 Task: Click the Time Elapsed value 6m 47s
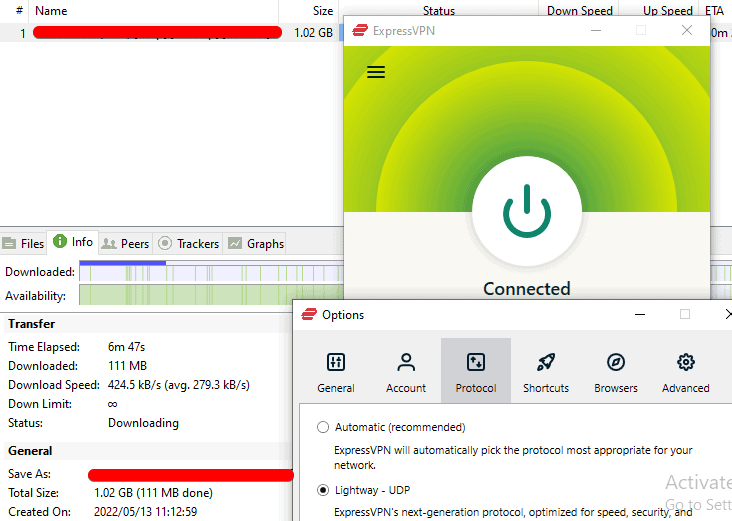click(x=127, y=347)
